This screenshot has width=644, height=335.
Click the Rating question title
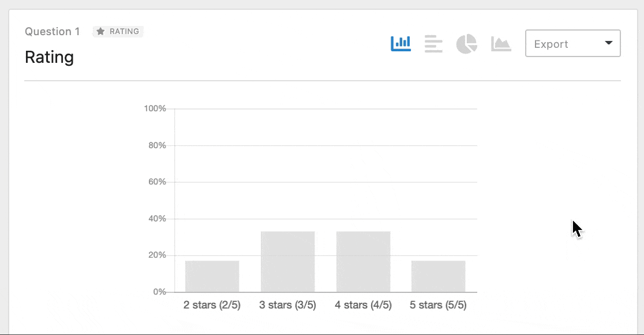(49, 57)
